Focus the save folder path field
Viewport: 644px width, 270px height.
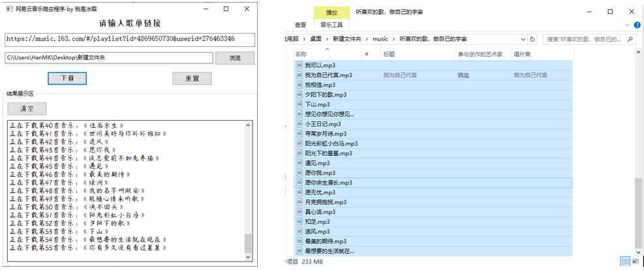[109, 58]
